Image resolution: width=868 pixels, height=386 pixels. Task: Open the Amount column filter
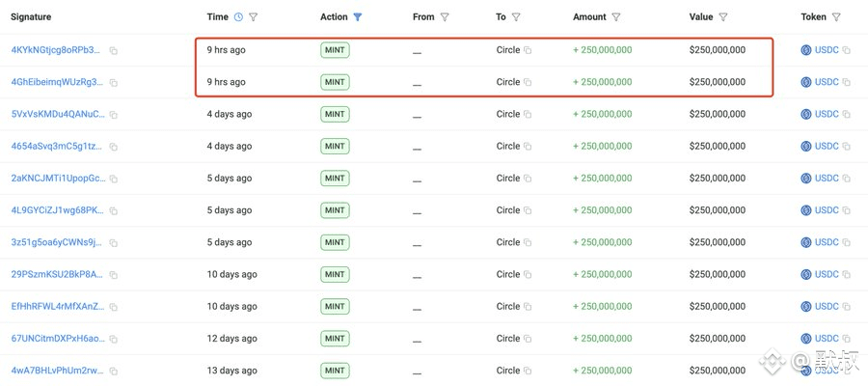pos(616,17)
